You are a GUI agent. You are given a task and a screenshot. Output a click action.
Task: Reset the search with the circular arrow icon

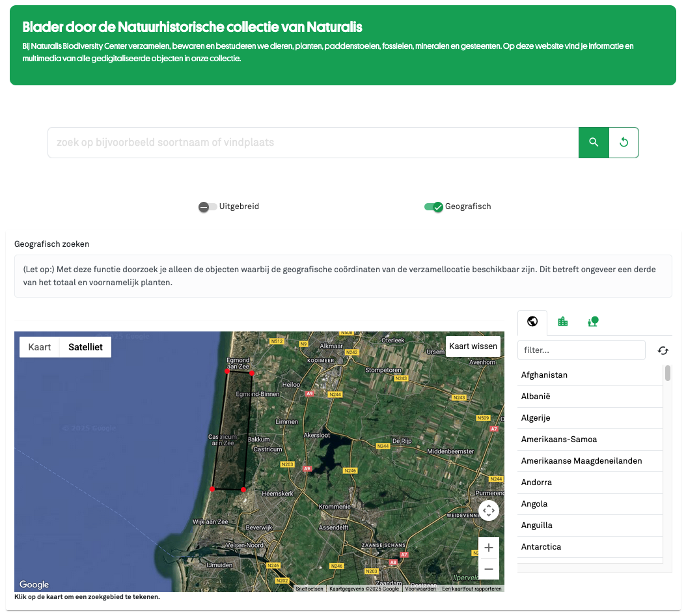coord(624,143)
